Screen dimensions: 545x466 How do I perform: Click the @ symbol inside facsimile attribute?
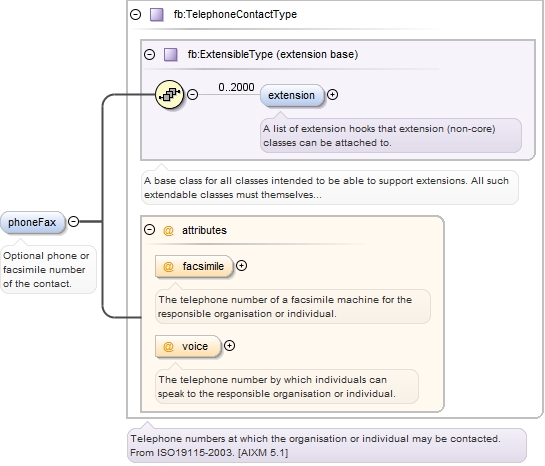coord(168,267)
